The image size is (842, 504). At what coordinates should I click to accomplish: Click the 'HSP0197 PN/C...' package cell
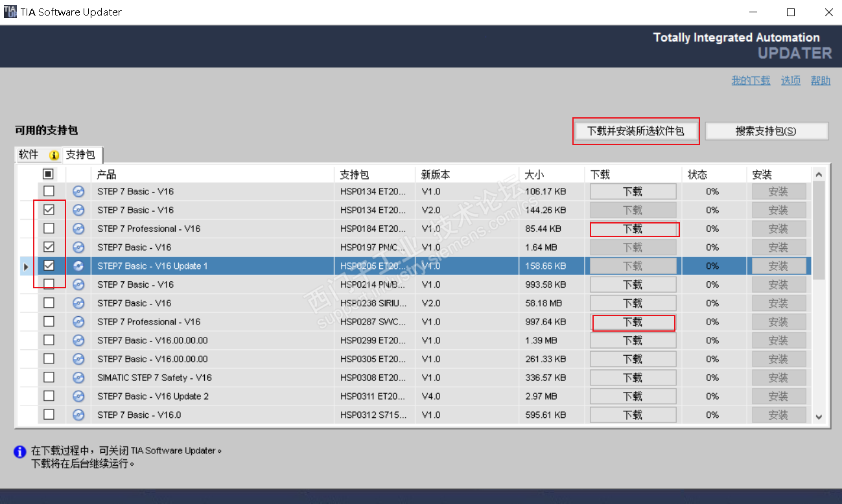click(376, 247)
